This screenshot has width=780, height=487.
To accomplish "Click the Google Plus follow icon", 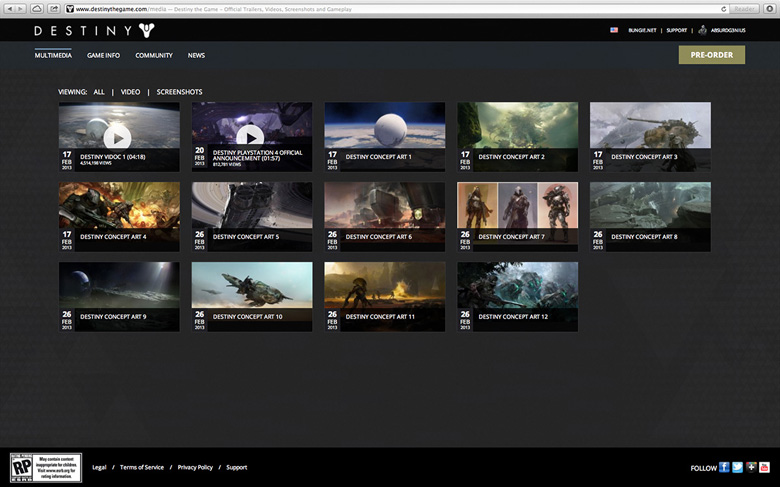I will coord(751,467).
